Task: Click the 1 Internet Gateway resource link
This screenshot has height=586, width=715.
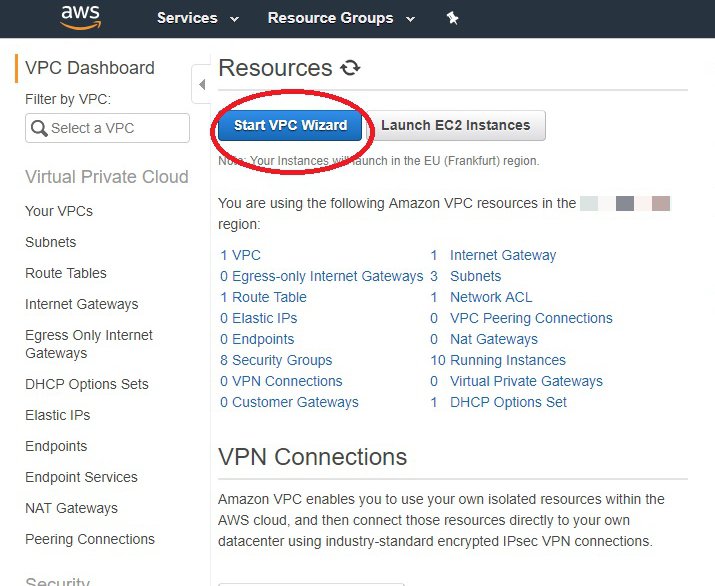Action: (x=493, y=255)
